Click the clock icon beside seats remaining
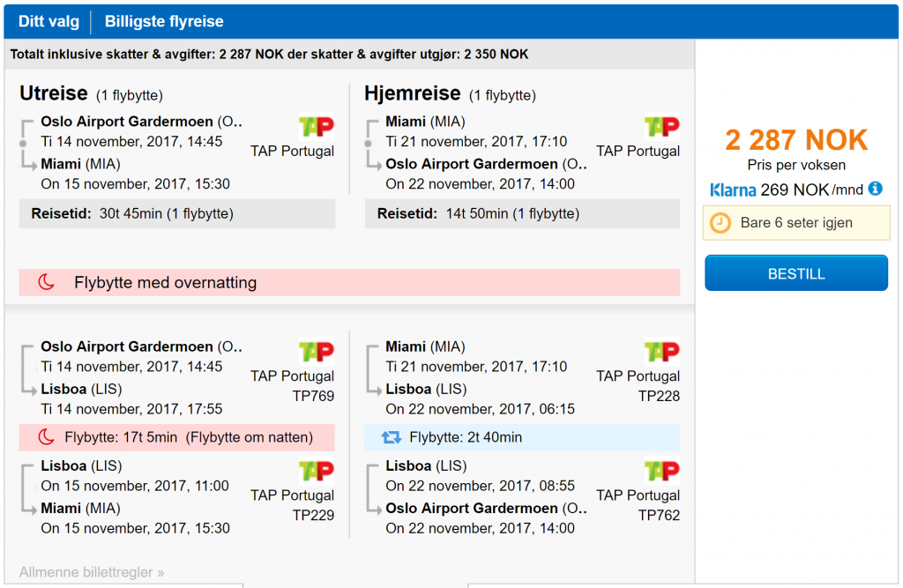The width and height of the screenshot is (903, 588). tap(720, 223)
